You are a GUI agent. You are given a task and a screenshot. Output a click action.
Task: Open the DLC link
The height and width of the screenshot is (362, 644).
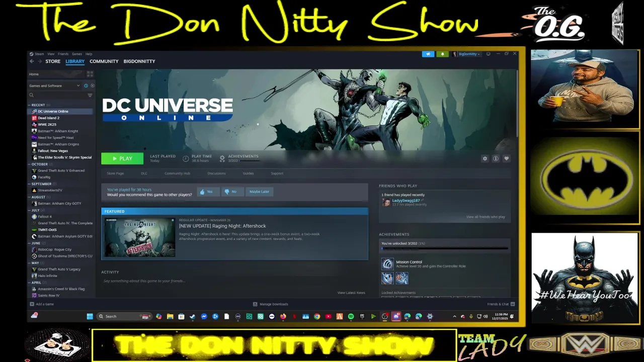click(x=144, y=173)
